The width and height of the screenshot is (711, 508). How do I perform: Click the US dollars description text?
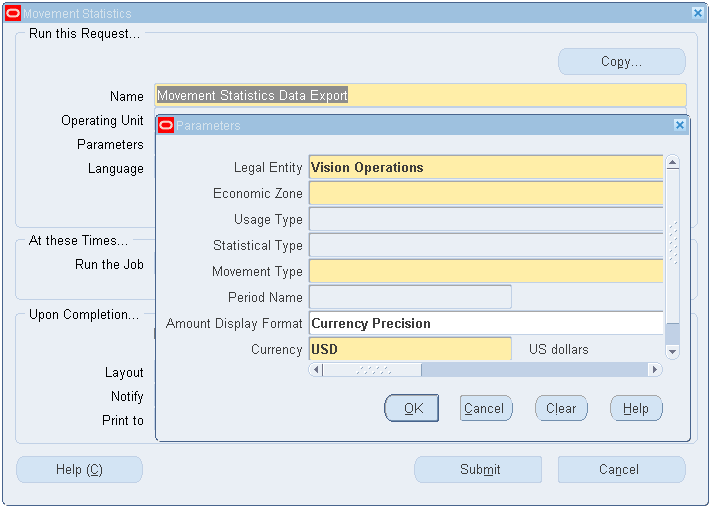pos(559,349)
